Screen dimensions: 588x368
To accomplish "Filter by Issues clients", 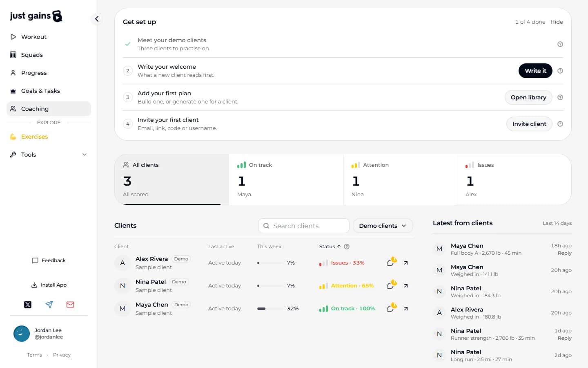I will click(514, 180).
